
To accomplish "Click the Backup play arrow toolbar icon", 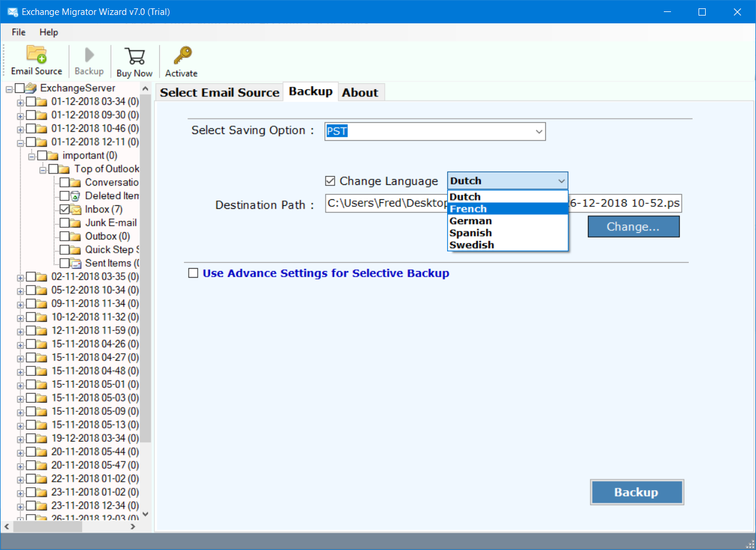I will (89, 55).
